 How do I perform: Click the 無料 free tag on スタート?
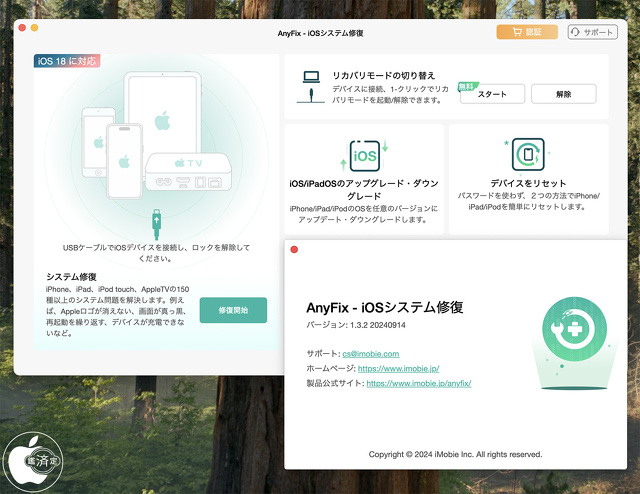467,86
